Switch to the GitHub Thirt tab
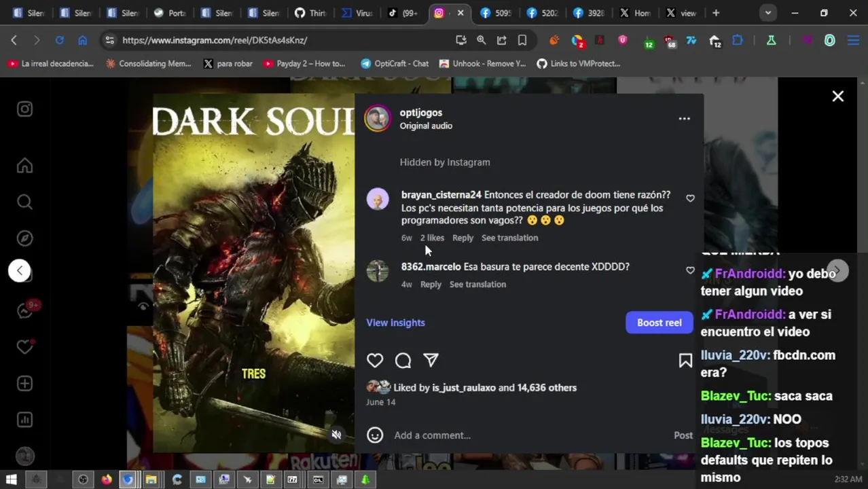Image resolution: width=868 pixels, height=489 pixels. 310,13
